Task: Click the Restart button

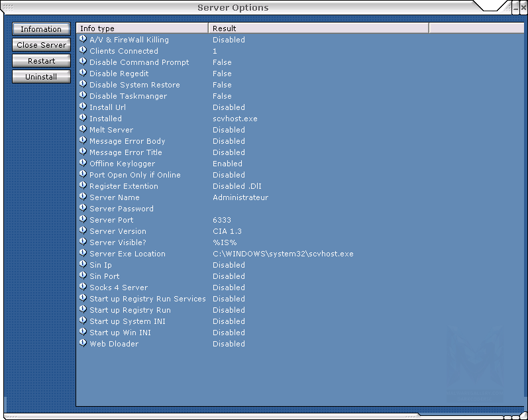Action: [41, 61]
